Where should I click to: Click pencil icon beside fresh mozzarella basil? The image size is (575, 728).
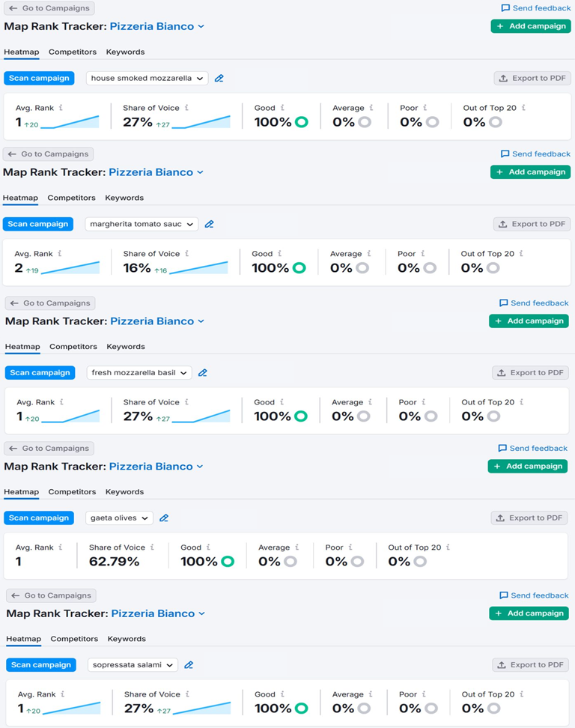(203, 372)
